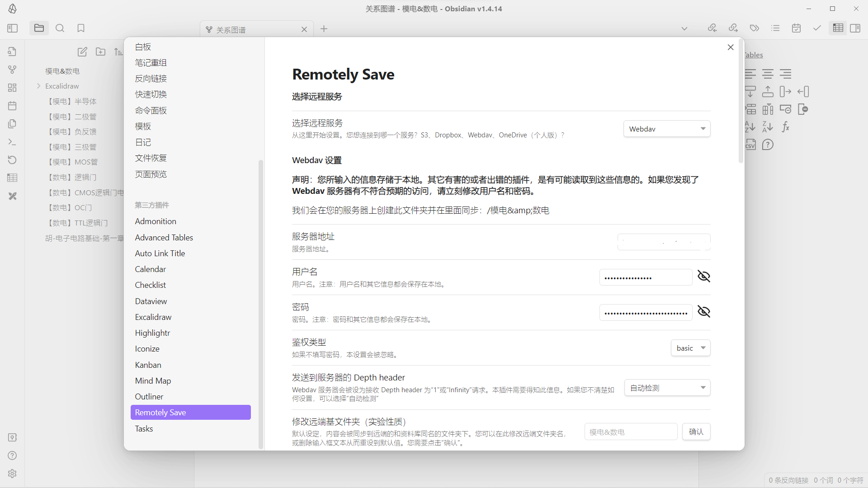The height and width of the screenshot is (488, 868).
Task: Open the 【数电】逻辑门 note
Action: (72, 177)
